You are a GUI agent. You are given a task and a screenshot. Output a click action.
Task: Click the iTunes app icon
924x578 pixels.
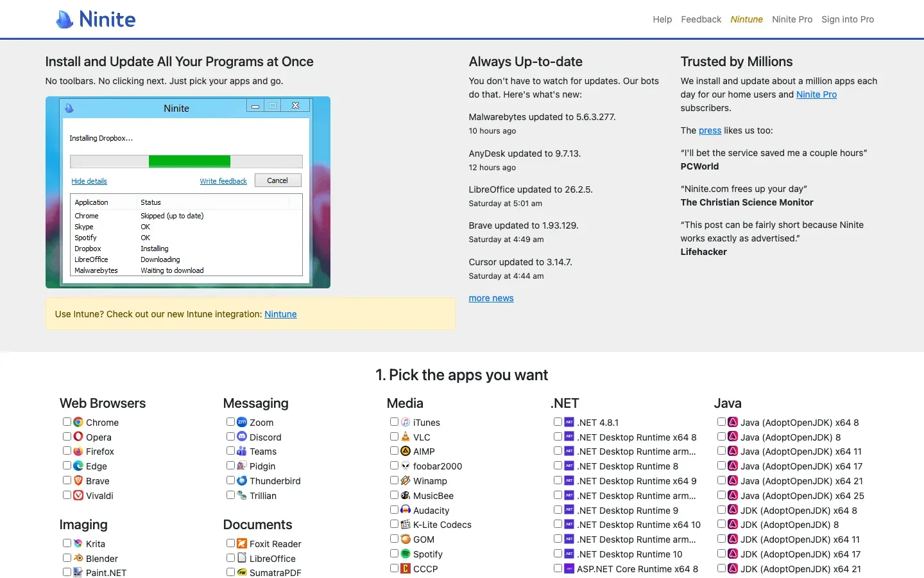pos(406,422)
